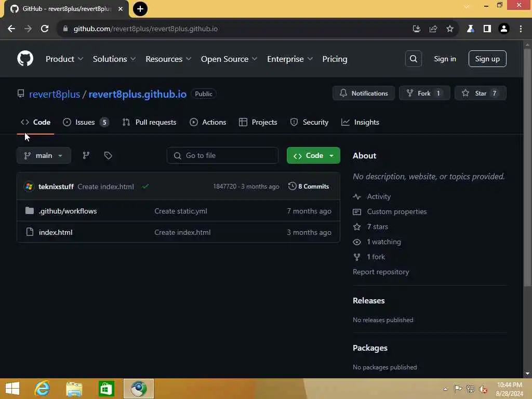Click the install app icon in address bar
Screen dimensions: 532x399
(x=416, y=29)
